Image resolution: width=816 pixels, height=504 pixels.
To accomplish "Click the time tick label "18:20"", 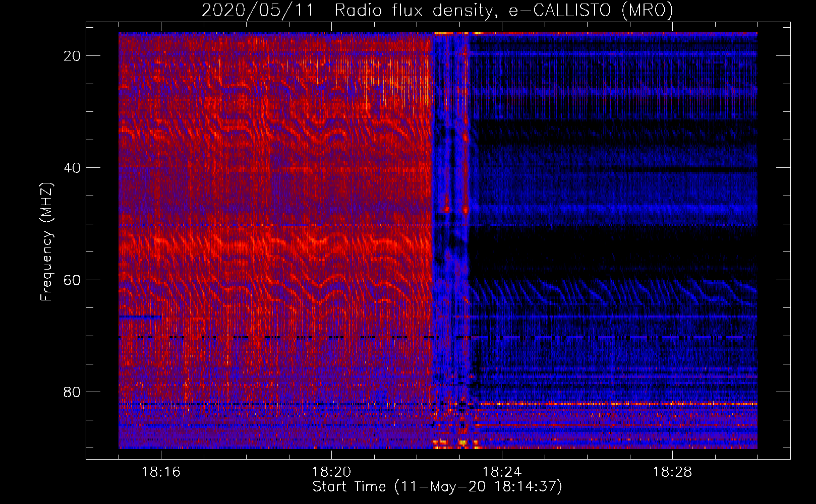I will 331,472.
